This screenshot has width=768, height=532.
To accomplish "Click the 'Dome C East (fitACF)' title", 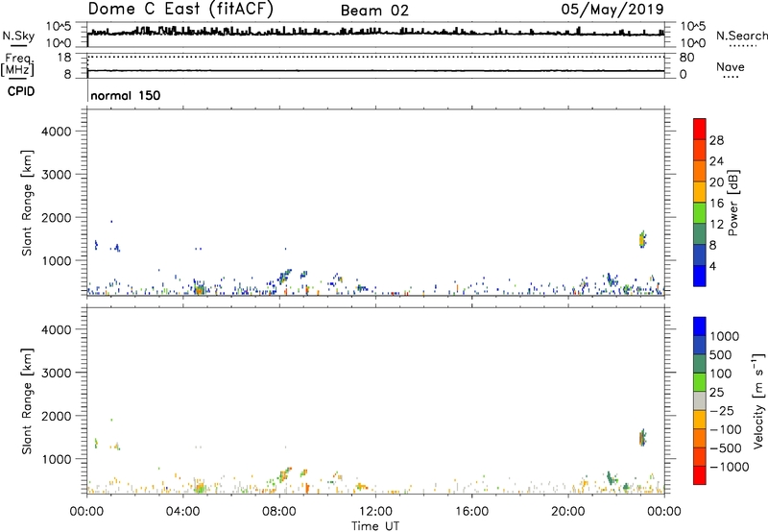I will pyautogui.click(x=180, y=10).
